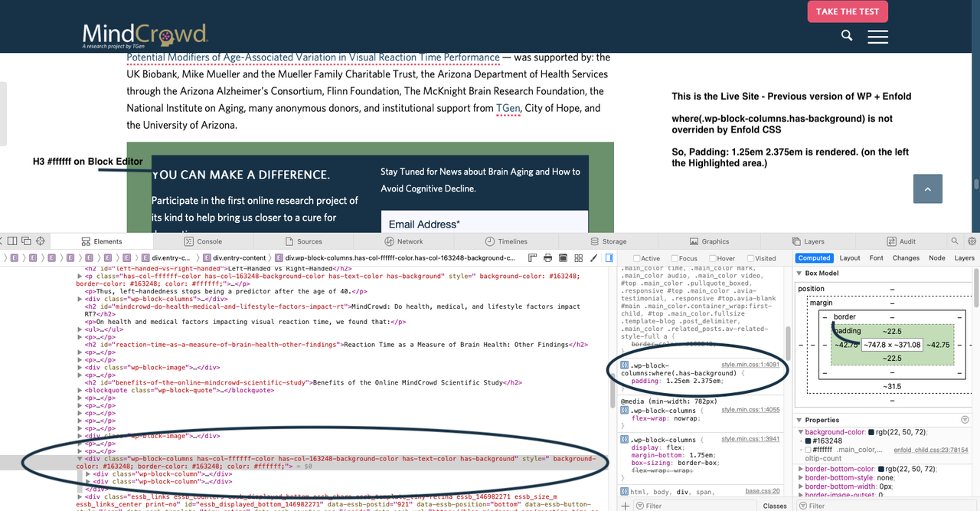The height and width of the screenshot is (511, 980).
Task: Open the Storage tab
Action: [x=609, y=241]
